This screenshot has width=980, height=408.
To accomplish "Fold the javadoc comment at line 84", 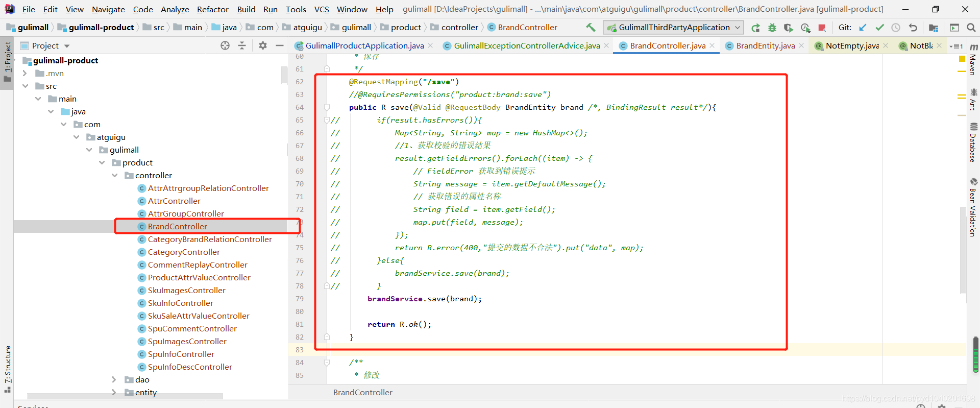I will pyautogui.click(x=327, y=363).
